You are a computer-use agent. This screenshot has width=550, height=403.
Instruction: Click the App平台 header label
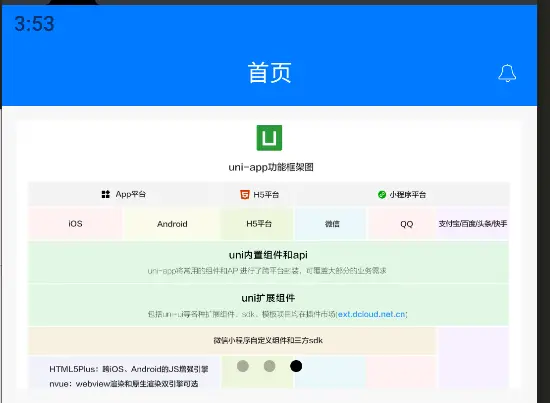130,194
